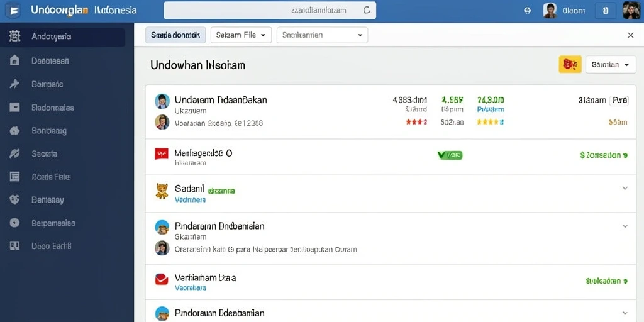Click the blue Prevram link

(491, 109)
